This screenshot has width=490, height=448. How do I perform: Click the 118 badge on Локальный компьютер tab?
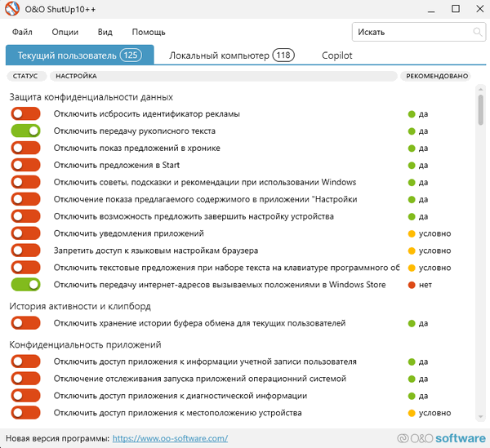coord(283,55)
